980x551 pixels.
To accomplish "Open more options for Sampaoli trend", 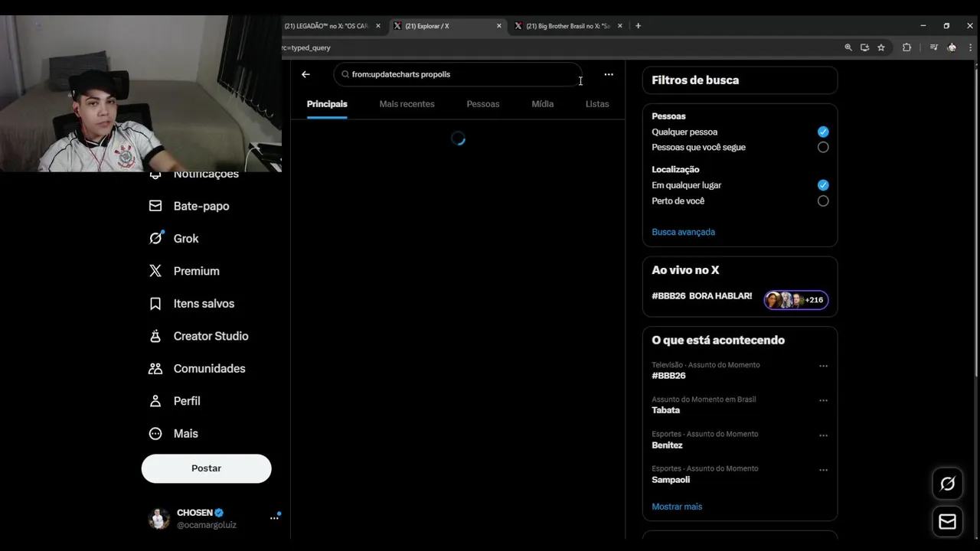I will [x=824, y=470].
